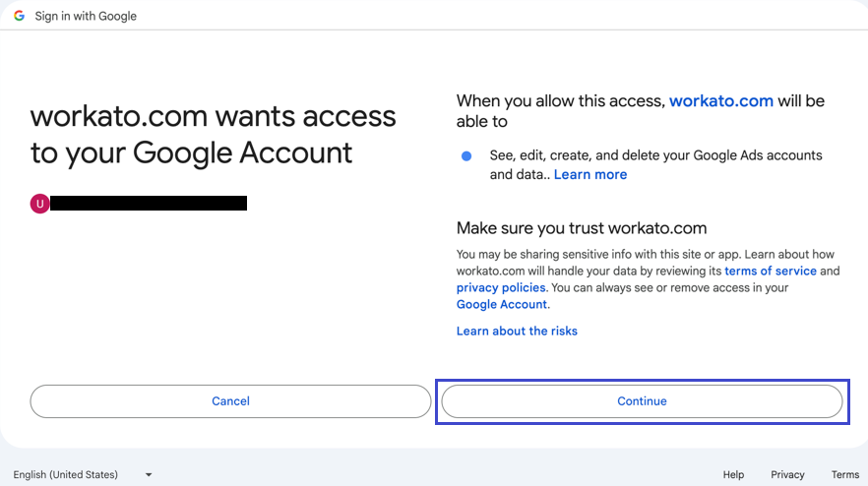
Task: Open Learn more about Google Ads access
Action: (590, 174)
